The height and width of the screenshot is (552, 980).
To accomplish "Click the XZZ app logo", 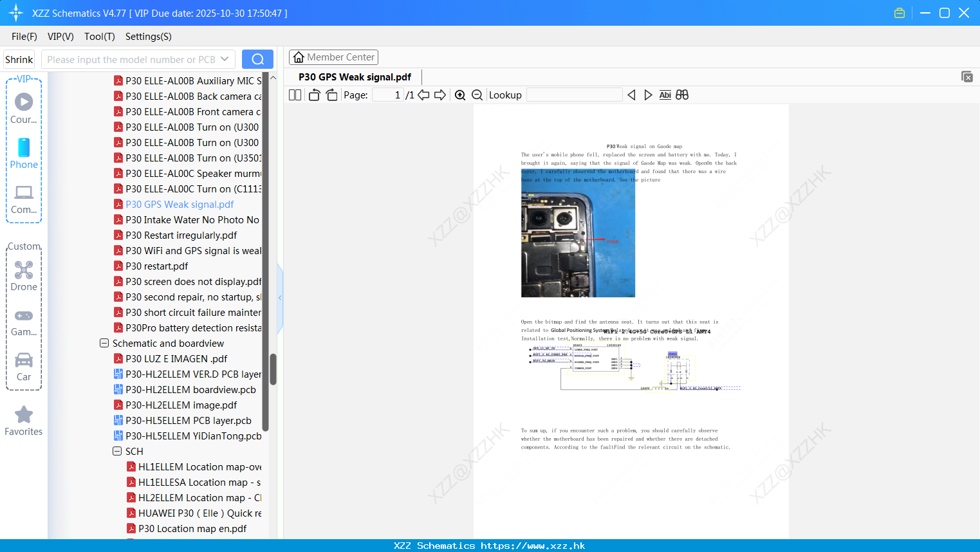I will point(15,13).
